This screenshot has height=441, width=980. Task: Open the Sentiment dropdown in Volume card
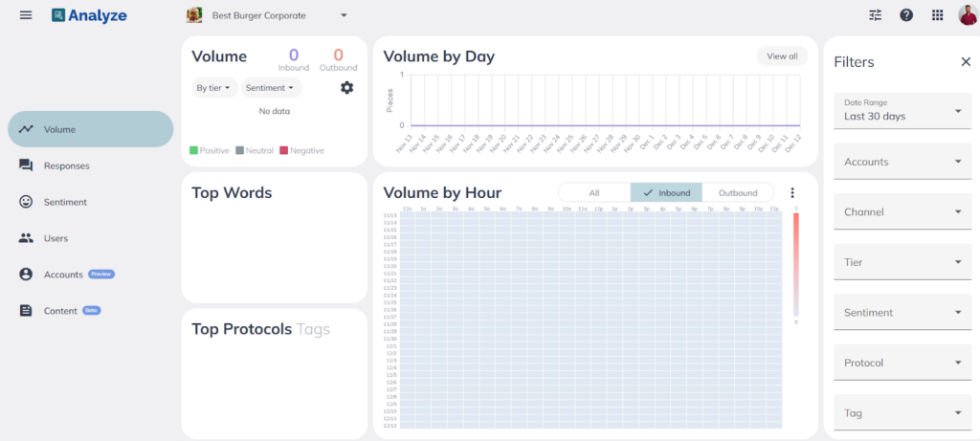pyautogui.click(x=270, y=88)
